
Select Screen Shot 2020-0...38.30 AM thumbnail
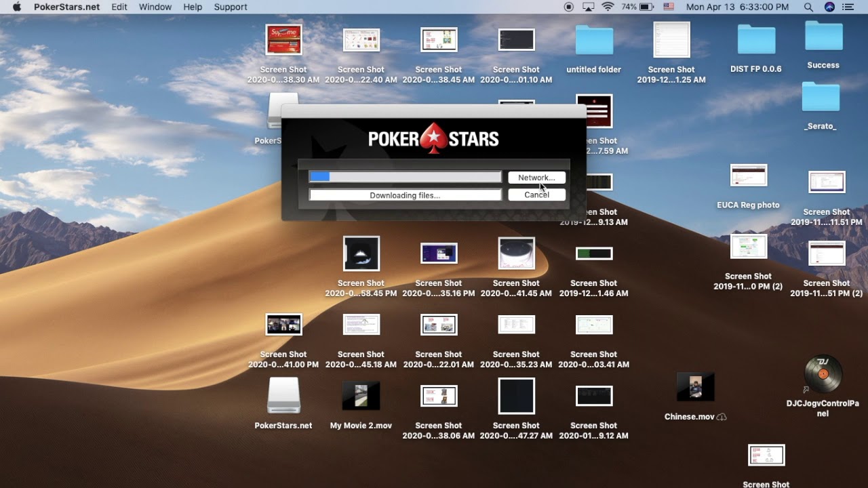283,39
